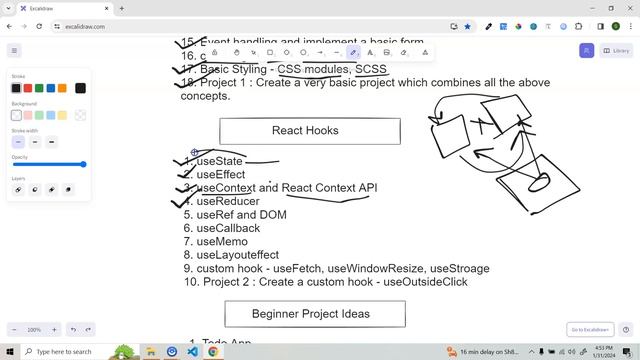
Task: Open the live collaboration button
Action: pyautogui.click(x=587, y=51)
